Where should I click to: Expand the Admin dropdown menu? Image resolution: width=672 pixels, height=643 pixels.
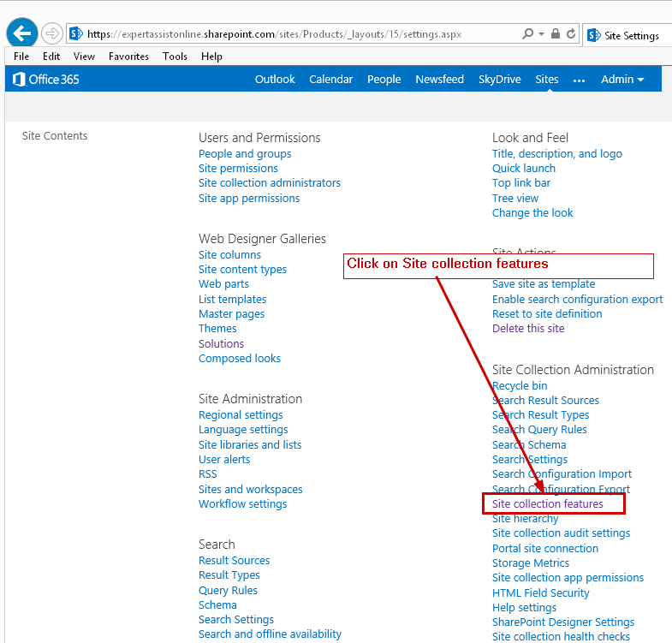click(622, 80)
